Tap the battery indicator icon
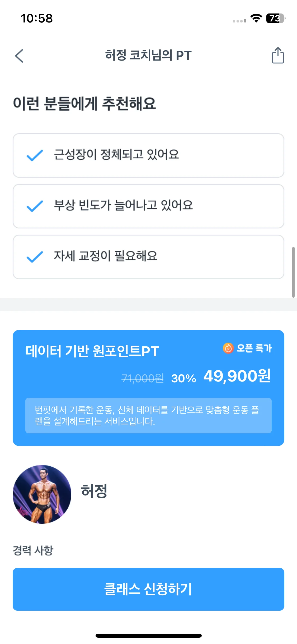Screen dimensions: 297x644 [276, 18]
